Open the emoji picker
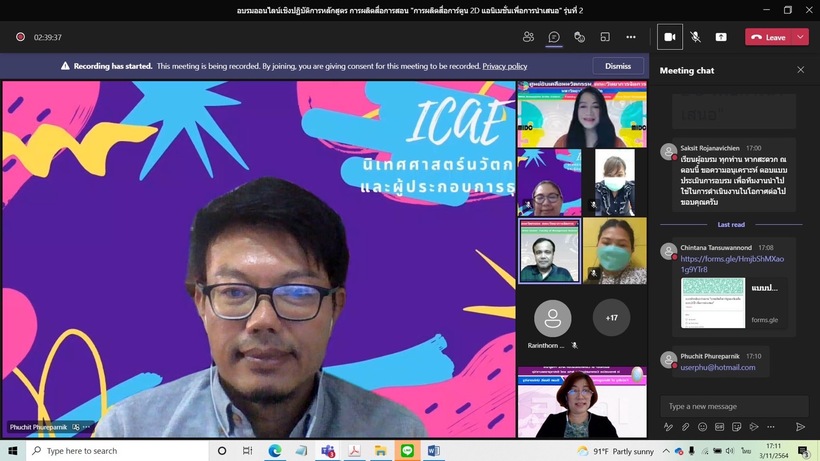Image resolution: width=820 pixels, height=461 pixels. click(x=702, y=427)
